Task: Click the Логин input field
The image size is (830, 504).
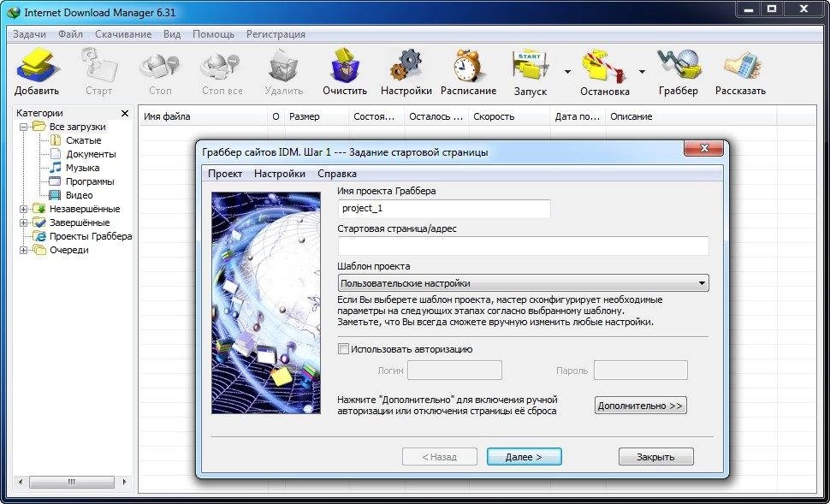Action: click(x=454, y=370)
